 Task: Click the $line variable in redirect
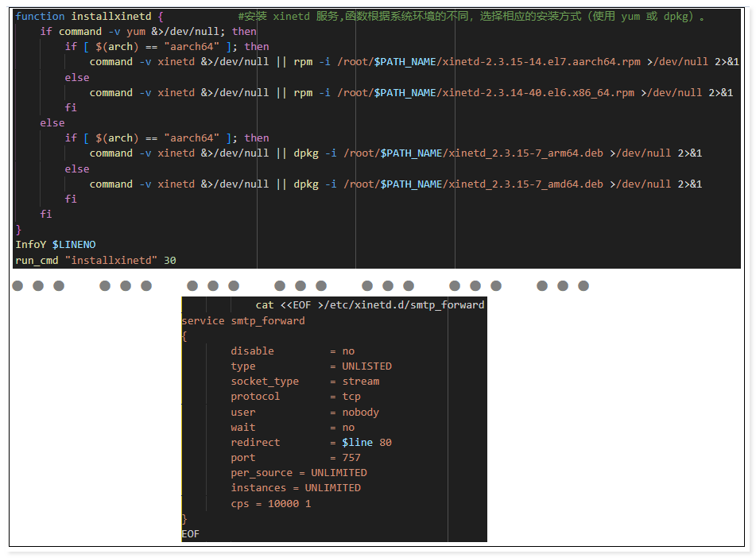point(357,443)
